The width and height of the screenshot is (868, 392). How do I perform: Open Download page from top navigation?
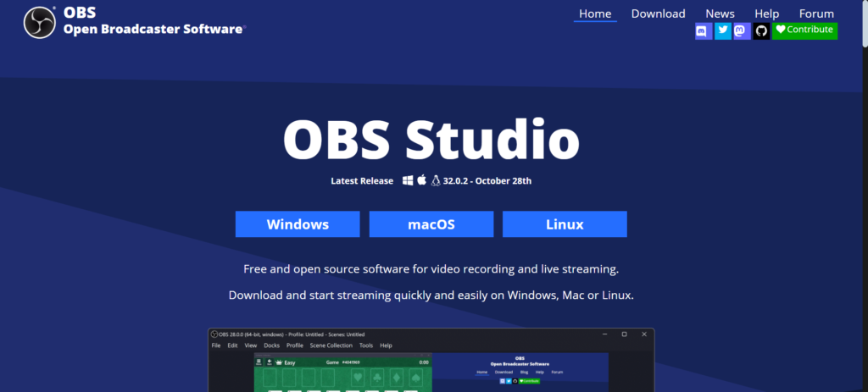[658, 14]
